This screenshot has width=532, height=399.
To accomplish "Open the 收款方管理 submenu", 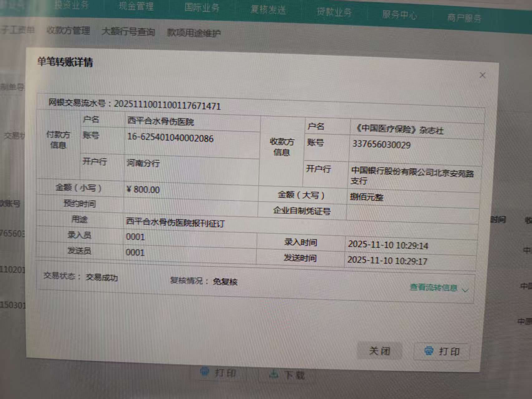I will point(68,31).
